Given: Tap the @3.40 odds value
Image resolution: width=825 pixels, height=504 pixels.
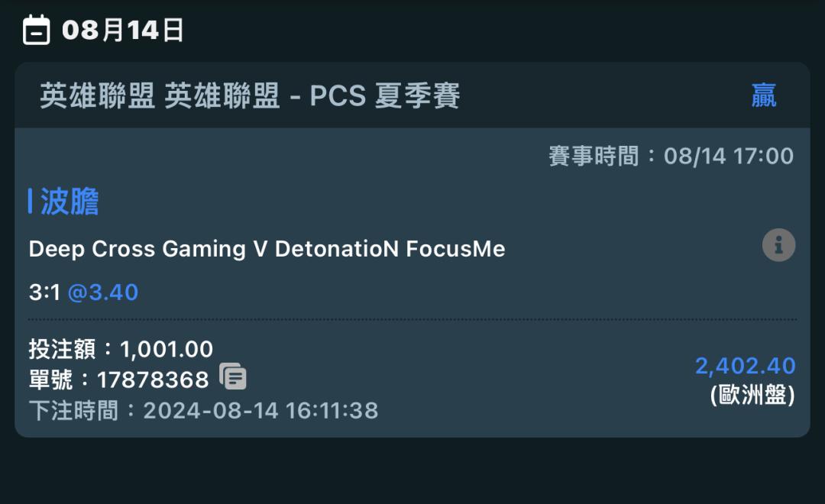Looking at the screenshot, I should click(x=103, y=292).
